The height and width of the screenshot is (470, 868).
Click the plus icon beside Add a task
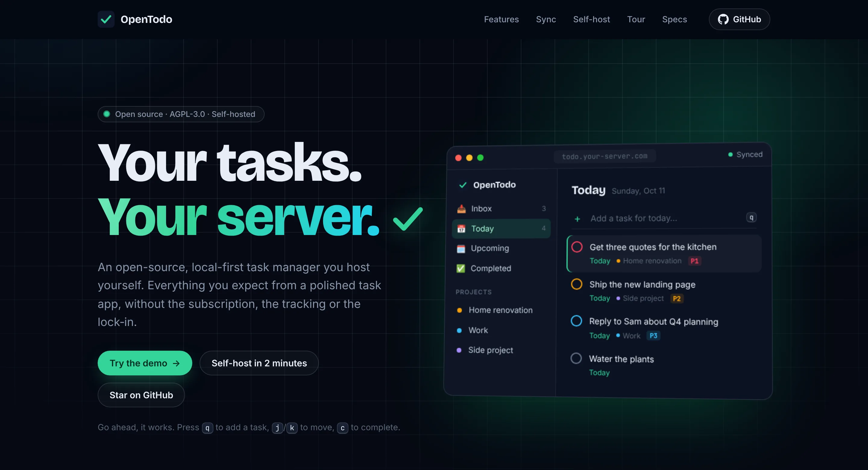click(x=577, y=219)
